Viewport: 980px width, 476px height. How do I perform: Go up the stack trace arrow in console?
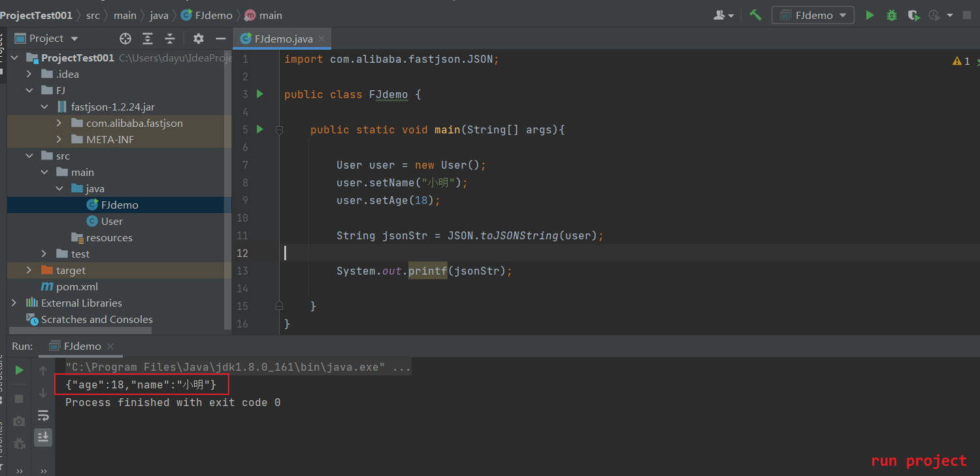(x=43, y=371)
